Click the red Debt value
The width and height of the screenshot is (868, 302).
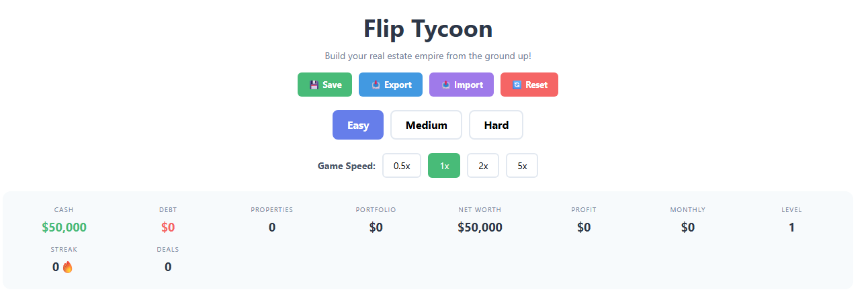pos(168,228)
